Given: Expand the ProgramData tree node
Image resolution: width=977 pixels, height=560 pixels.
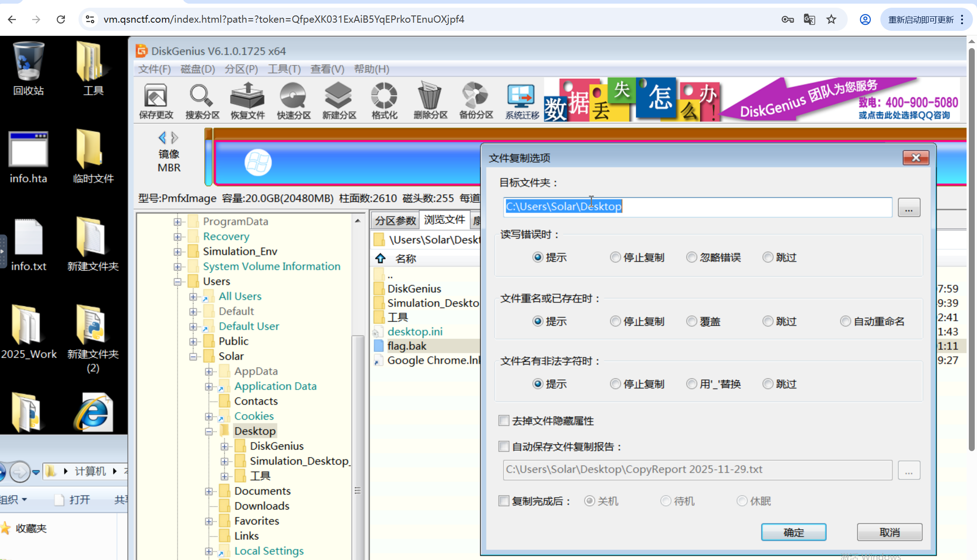Looking at the screenshot, I should pyautogui.click(x=177, y=222).
